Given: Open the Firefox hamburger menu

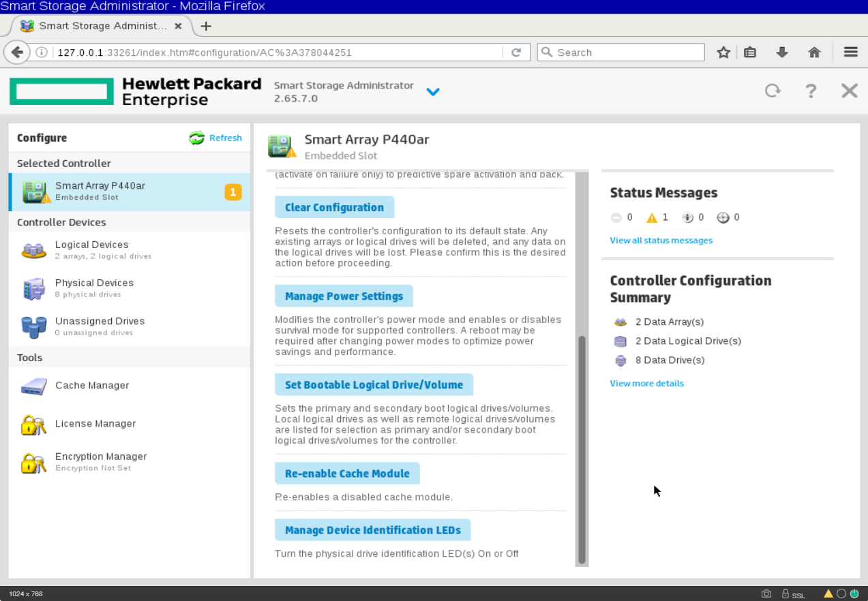Looking at the screenshot, I should point(850,52).
